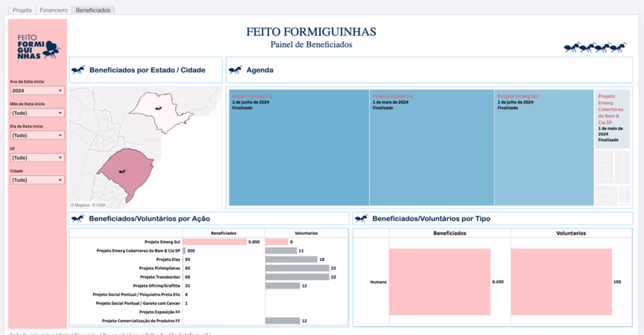644x335 pixels.
Task: Open the Mapbox attribution link
Action: point(80,205)
